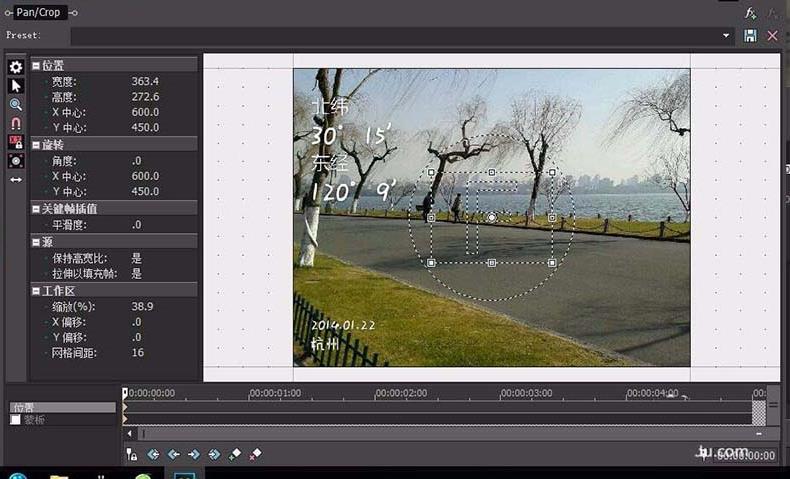The width and height of the screenshot is (790, 479).
Task: Click the crop box top-left corner handle
Action: [431, 172]
